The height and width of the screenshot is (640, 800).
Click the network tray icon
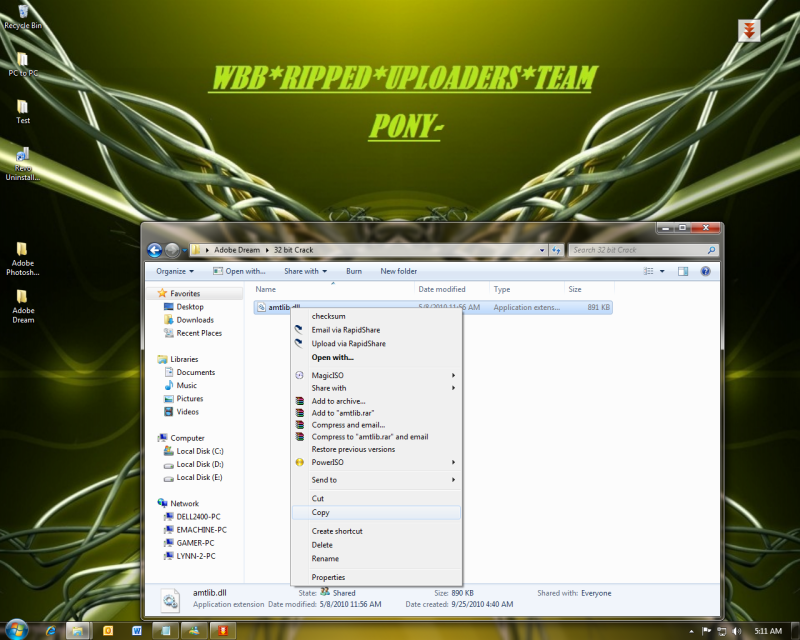point(721,631)
